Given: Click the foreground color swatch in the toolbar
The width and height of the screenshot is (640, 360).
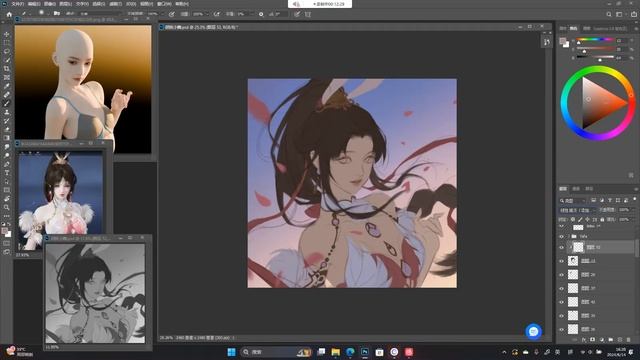Looking at the screenshot, I should pos(5,231).
